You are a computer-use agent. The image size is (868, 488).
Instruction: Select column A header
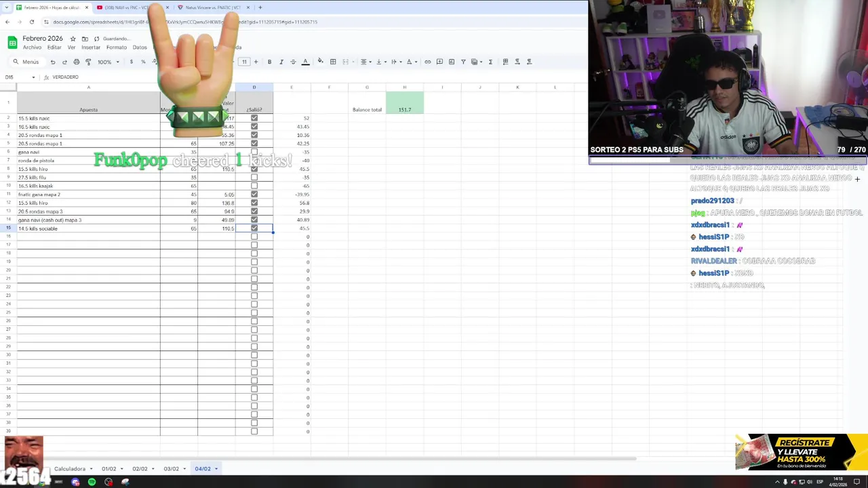88,87
